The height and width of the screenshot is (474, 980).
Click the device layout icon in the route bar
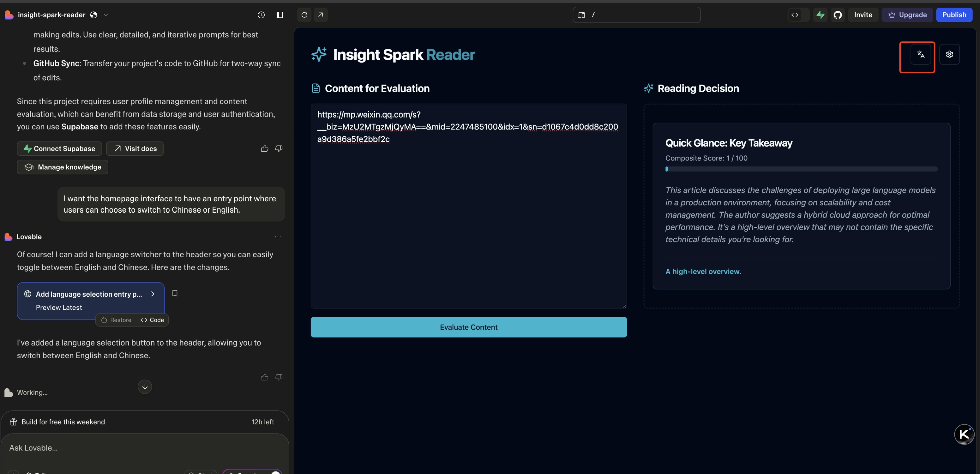click(581, 15)
